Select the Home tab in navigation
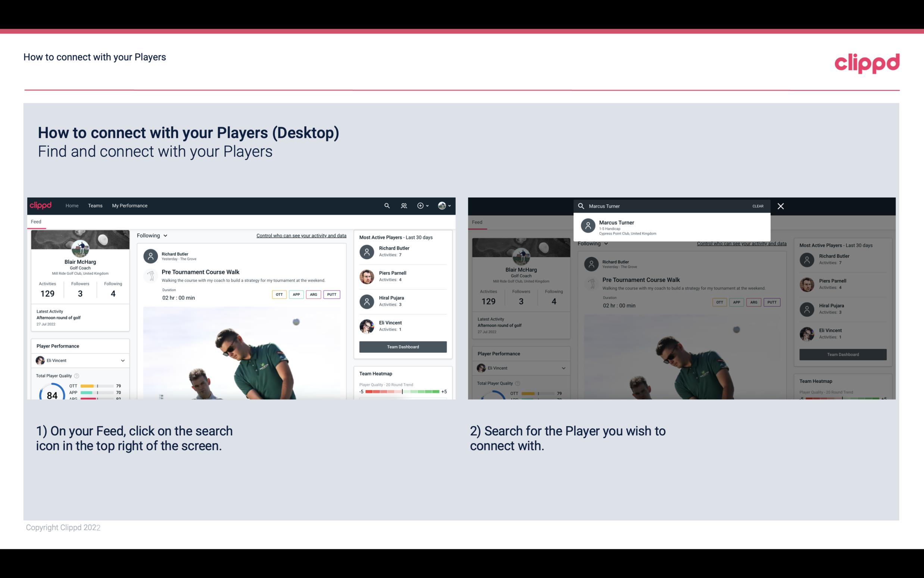Image resolution: width=924 pixels, height=578 pixels. (x=72, y=205)
